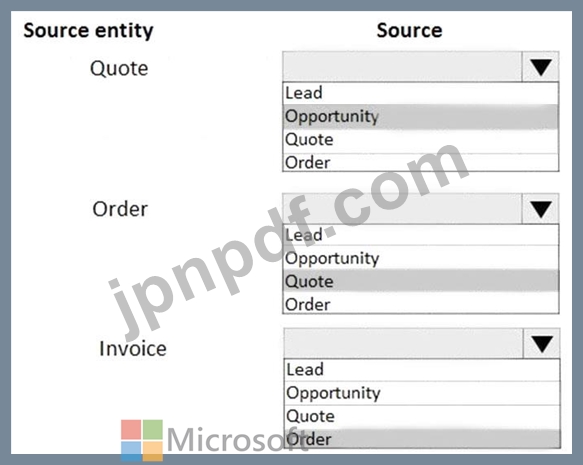Click the Order source combo box field
Screen dimensions: 583x465
click(402, 209)
